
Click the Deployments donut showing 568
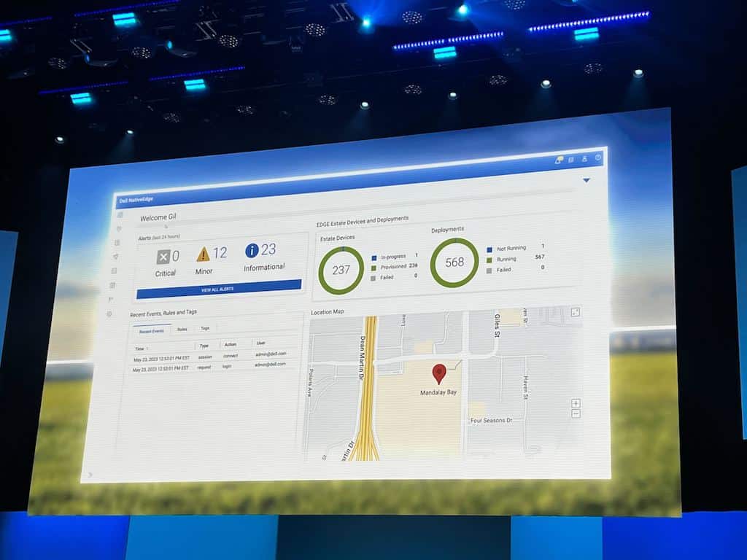454,262
